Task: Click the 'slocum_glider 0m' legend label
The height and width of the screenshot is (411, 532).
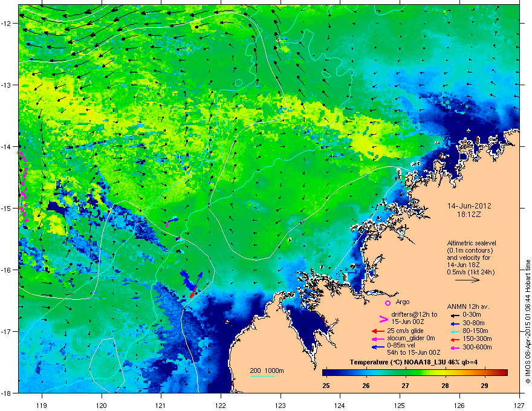Action: coord(411,338)
